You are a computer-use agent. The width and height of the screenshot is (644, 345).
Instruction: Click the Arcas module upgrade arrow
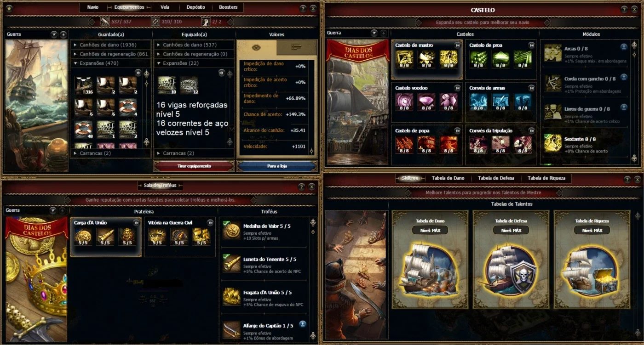624,46
